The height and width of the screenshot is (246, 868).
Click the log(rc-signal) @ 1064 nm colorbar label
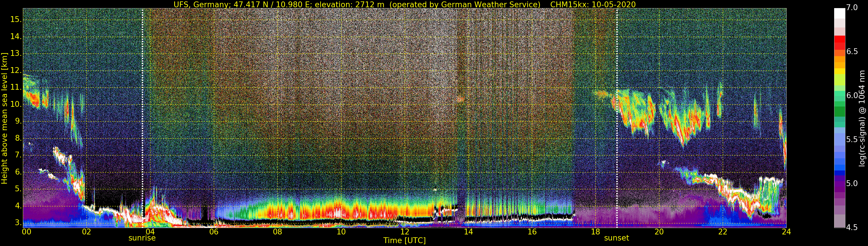click(x=862, y=118)
